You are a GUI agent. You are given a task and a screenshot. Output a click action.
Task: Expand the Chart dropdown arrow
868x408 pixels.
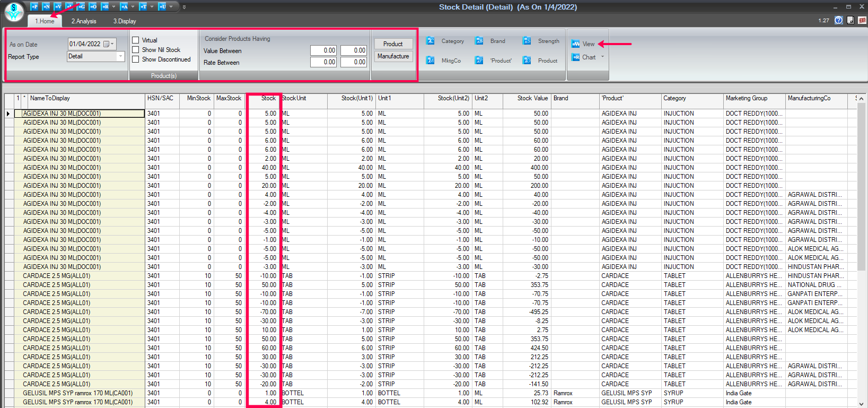click(602, 57)
